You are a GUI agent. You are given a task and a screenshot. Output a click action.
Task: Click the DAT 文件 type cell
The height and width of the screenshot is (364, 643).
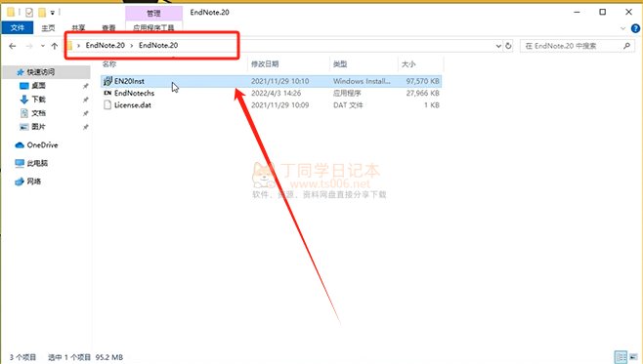point(348,104)
